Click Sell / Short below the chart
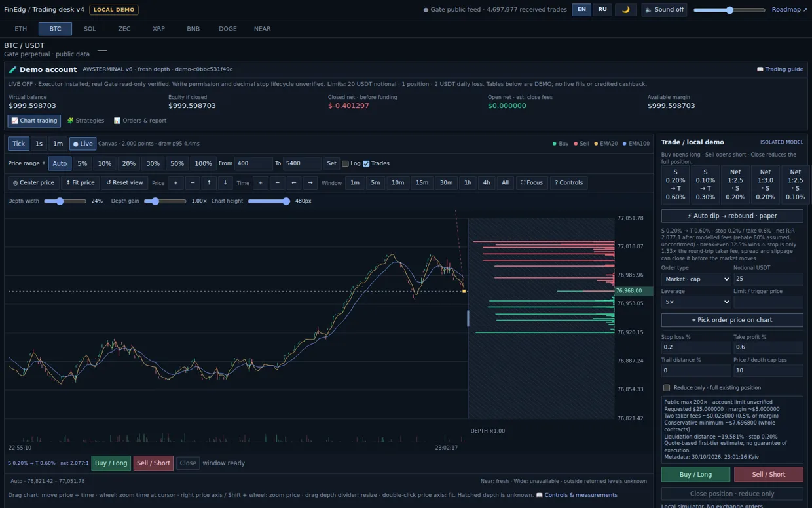 click(153, 463)
